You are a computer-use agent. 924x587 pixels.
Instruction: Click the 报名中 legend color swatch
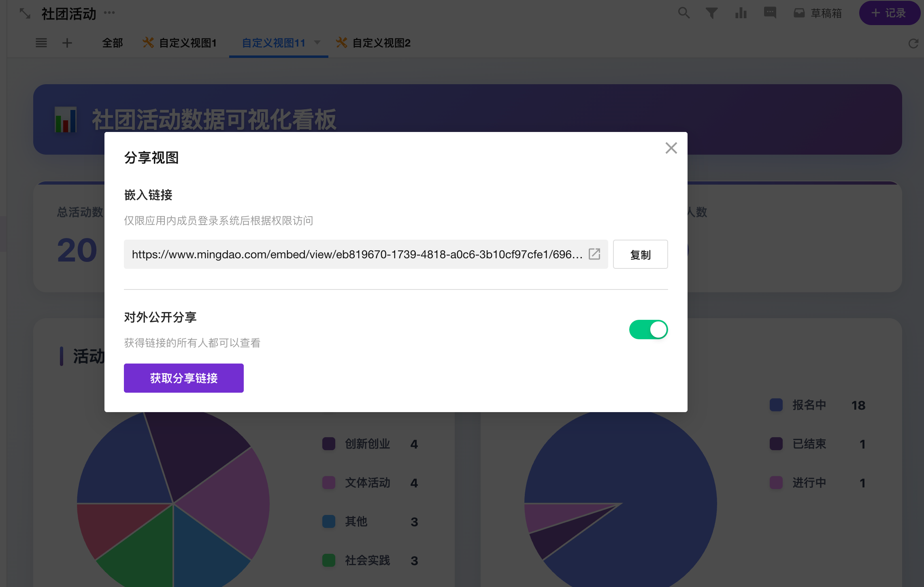(776, 405)
